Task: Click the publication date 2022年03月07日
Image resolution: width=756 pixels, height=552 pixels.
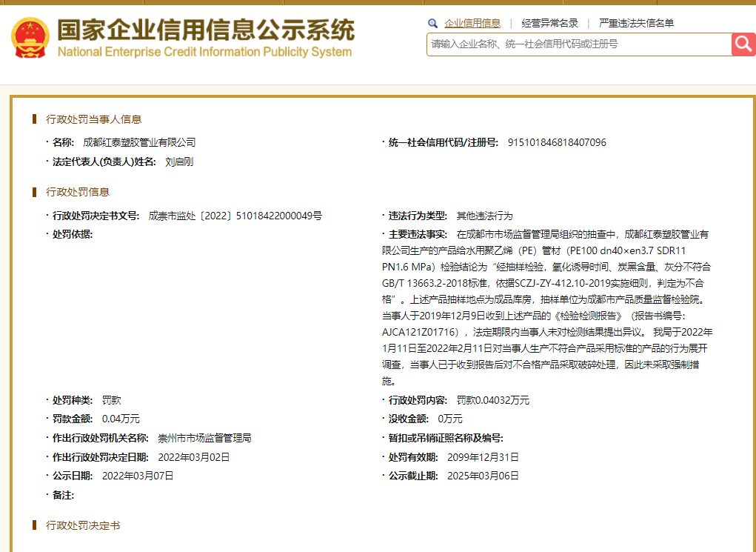Action: tap(138, 476)
